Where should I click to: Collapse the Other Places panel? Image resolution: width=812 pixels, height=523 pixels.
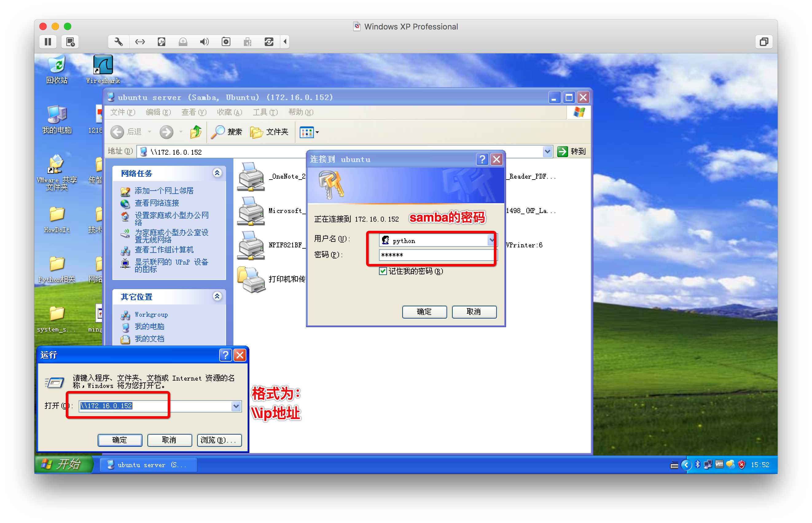tap(217, 296)
